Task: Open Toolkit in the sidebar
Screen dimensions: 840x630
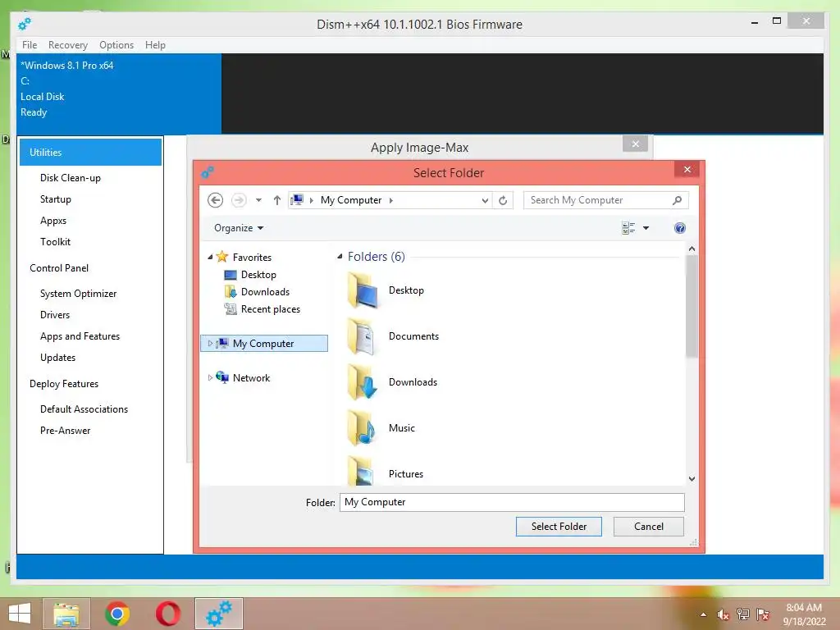Action: pos(55,242)
